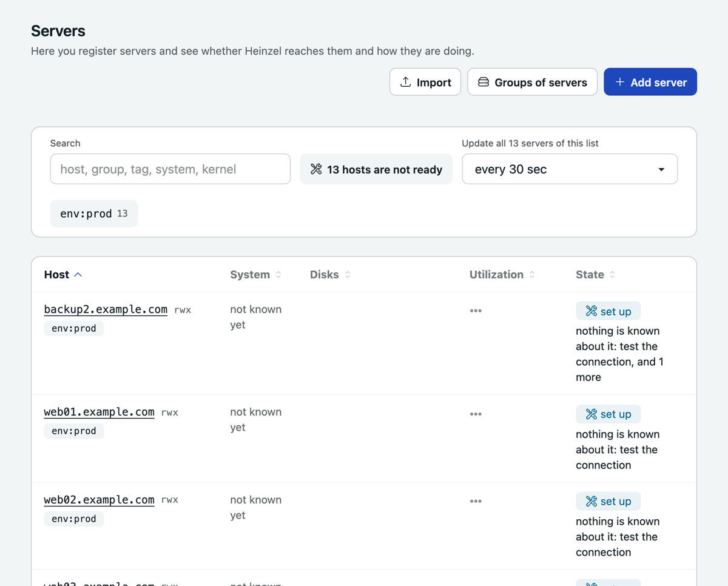Sort by Host column
The height and width of the screenshot is (586, 728).
[63, 274]
